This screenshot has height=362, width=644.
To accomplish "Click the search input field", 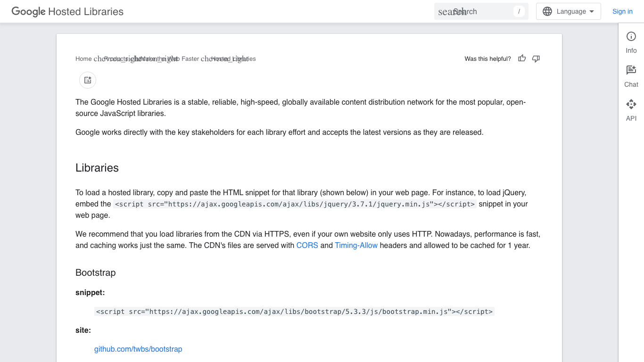I will click(481, 11).
